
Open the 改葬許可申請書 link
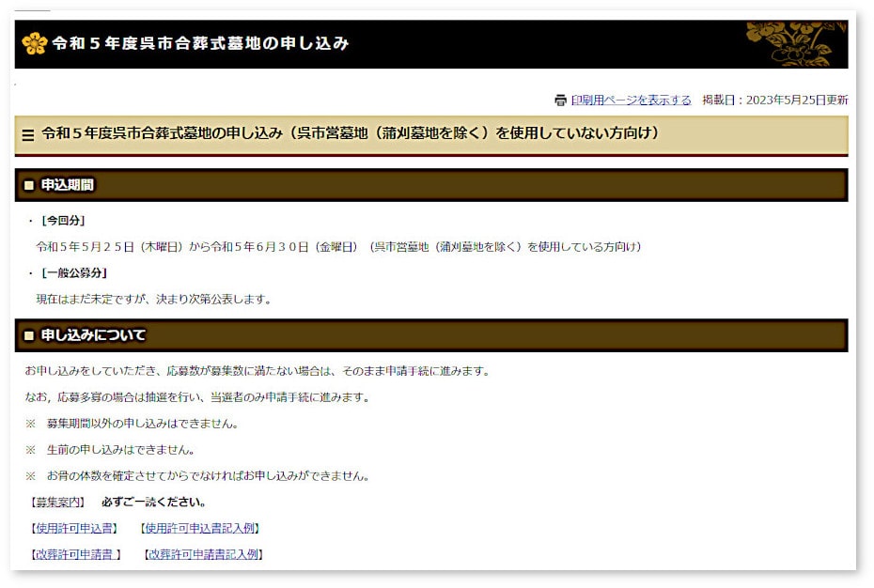[x=76, y=554]
